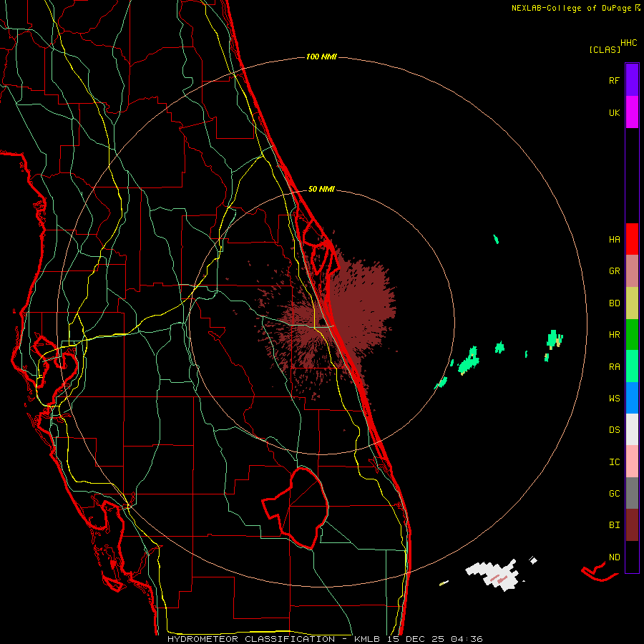The image size is (644, 644).
Task: Click the 'UK' legend label
Action: click(614, 112)
